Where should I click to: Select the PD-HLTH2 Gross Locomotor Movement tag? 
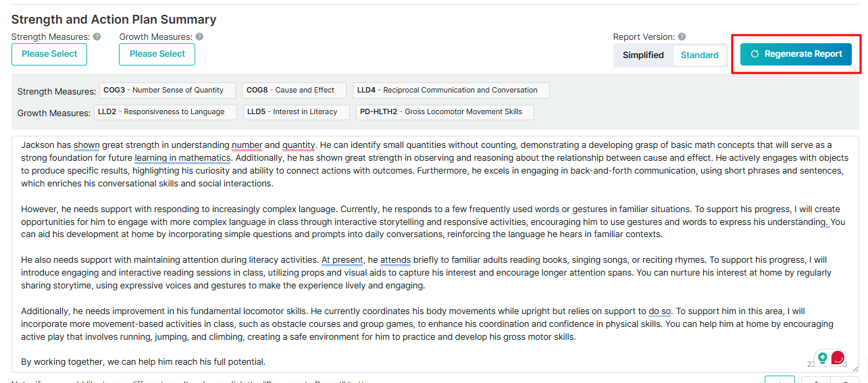[x=444, y=112]
